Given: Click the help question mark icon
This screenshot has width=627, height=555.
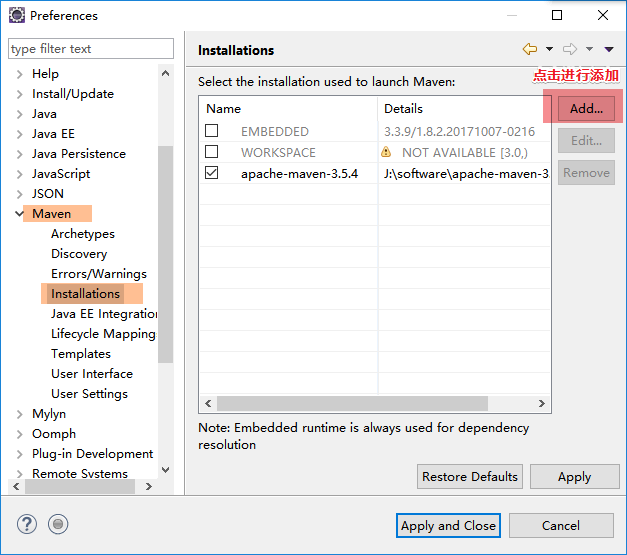Looking at the screenshot, I should tap(27, 524).
